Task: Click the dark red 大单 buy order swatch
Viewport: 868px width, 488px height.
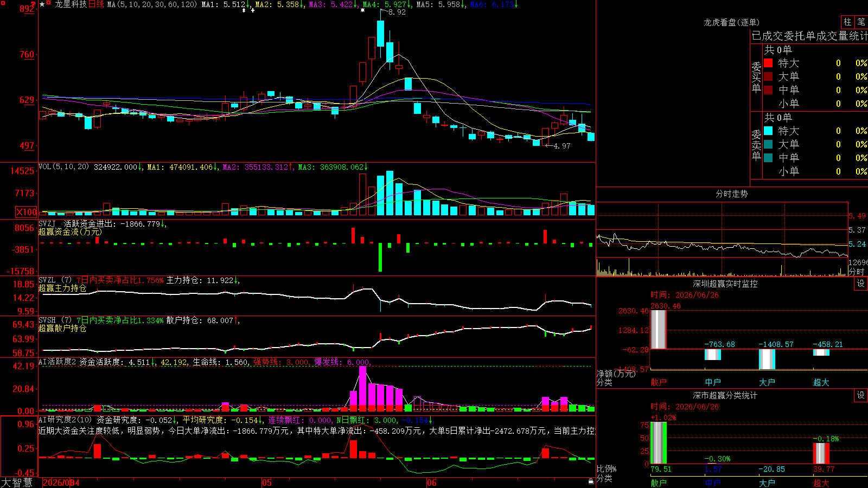Action: [x=768, y=76]
